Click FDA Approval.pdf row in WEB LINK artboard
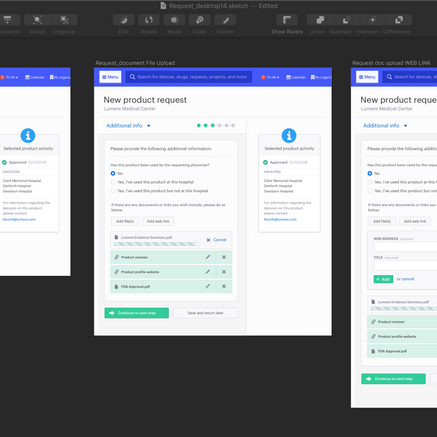The height and width of the screenshot is (437, 437). (402, 351)
